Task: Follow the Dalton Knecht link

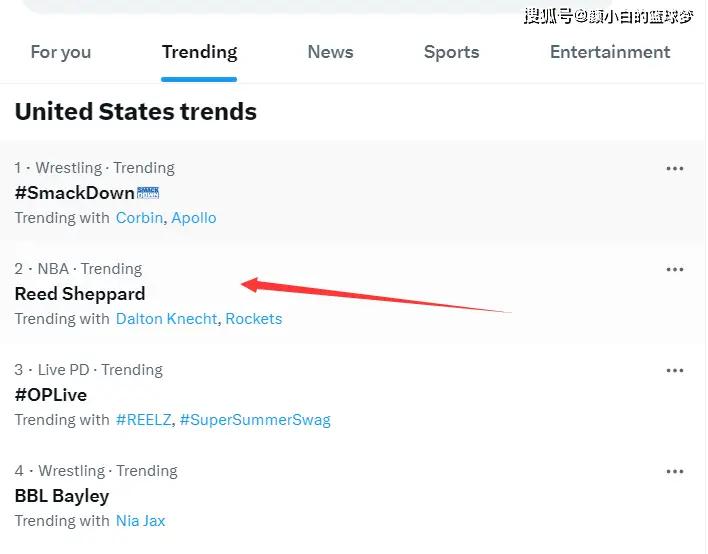Action: 167,319
